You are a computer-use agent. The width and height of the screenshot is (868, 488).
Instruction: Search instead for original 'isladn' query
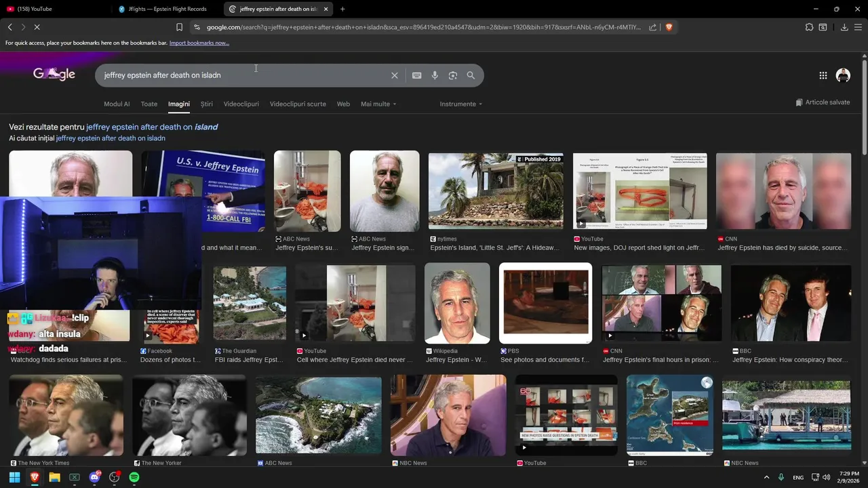(x=111, y=138)
